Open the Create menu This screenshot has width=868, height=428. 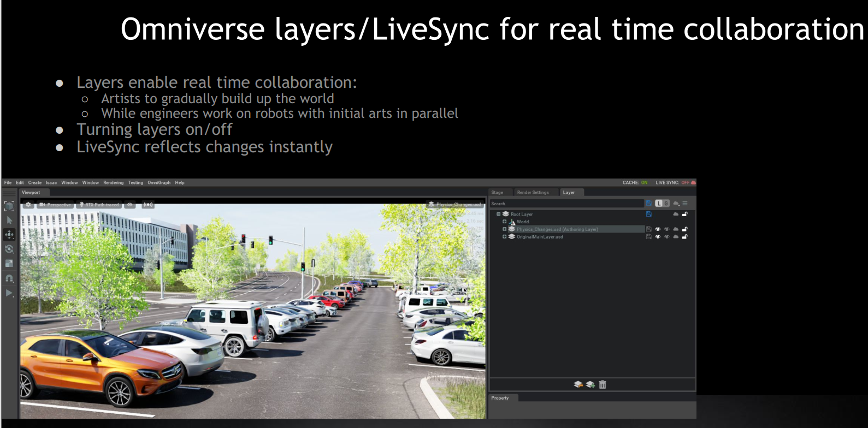pos(35,183)
